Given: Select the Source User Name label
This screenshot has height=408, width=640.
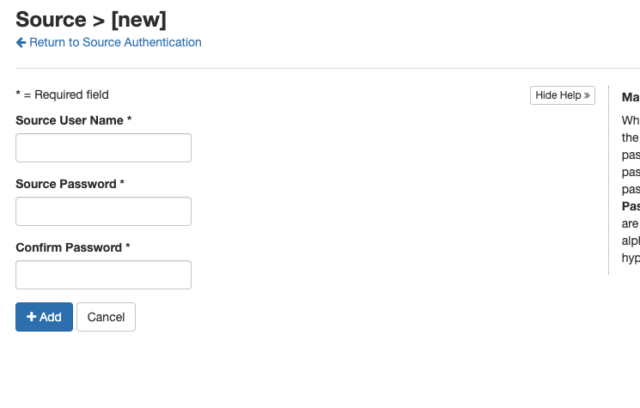Looking at the screenshot, I should click(x=69, y=120).
